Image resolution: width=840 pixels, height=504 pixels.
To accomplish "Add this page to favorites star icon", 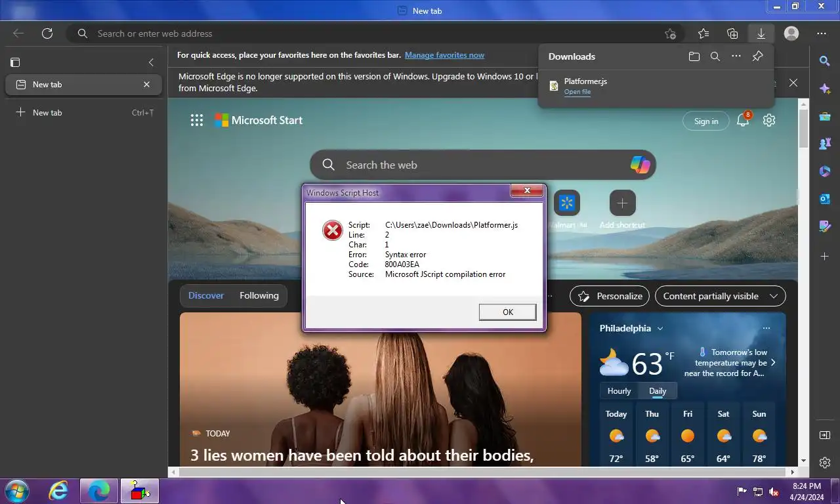I will [670, 33].
